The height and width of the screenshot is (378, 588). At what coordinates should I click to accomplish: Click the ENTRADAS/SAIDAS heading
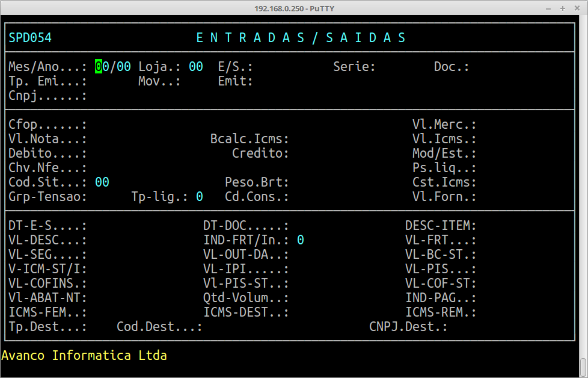(x=301, y=38)
